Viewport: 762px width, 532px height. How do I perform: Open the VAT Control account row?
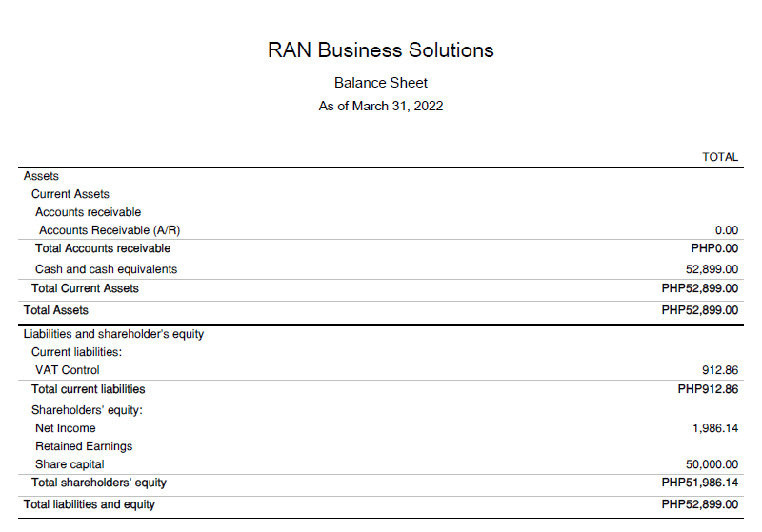click(67, 370)
